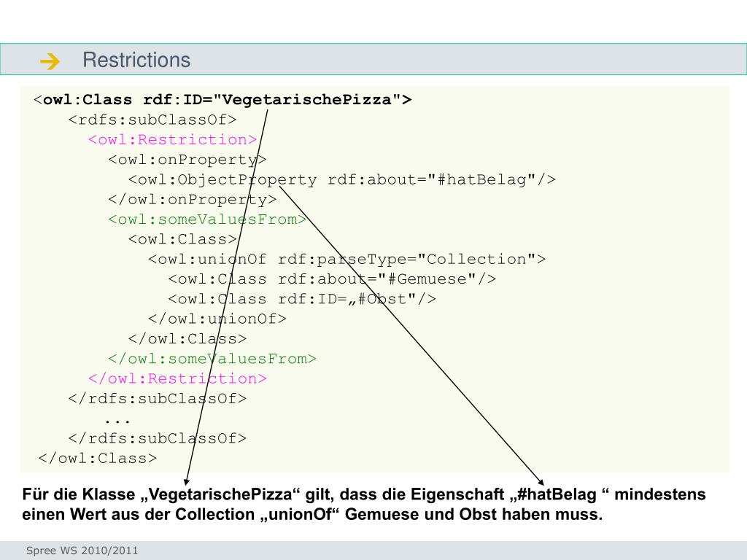Click the opening <owl:onProperty> tag
The width and height of the screenshot is (747, 560).
click(x=187, y=160)
